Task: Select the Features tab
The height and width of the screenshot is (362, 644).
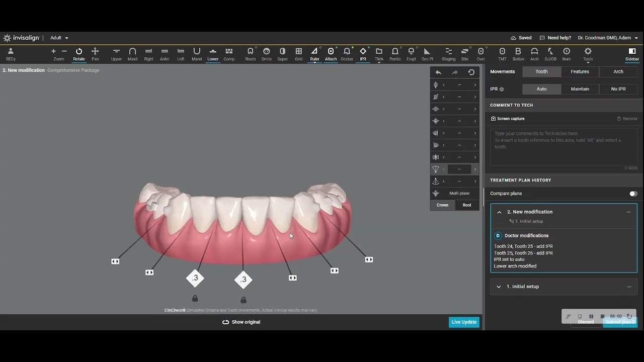Action: pyautogui.click(x=580, y=72)
